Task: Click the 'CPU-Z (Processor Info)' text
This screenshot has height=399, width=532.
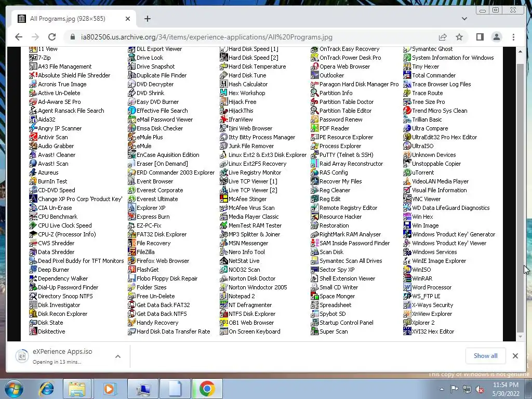Action: pos(67,234)
